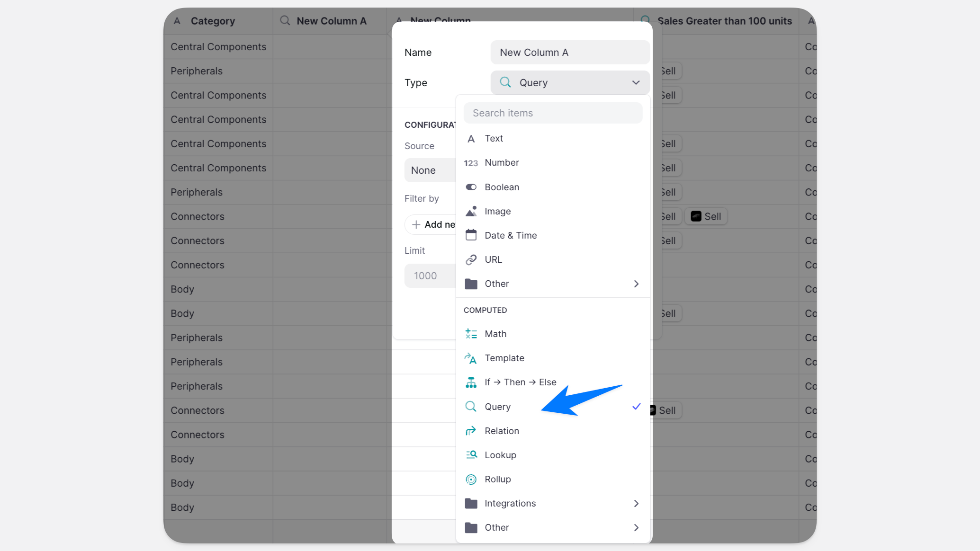Select the Rollup circular icon

(471, 479)
